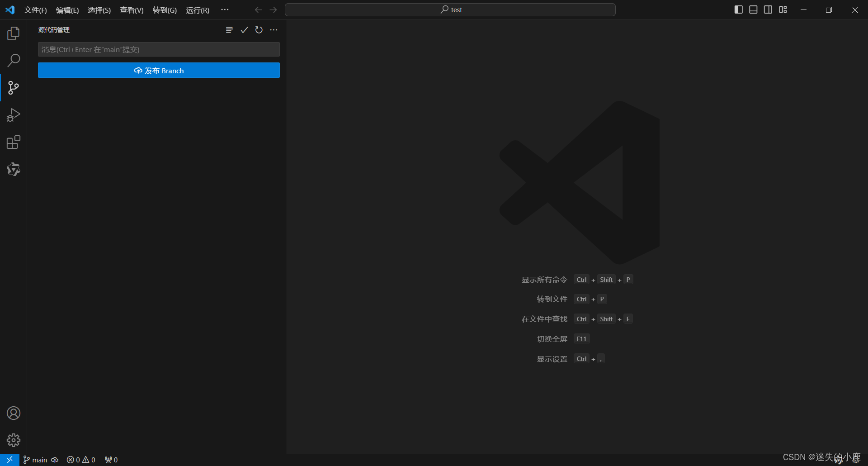Click the commit message input field
This screenshot has height=466, width=868.
pyautogui.click(x=159, y=49)
